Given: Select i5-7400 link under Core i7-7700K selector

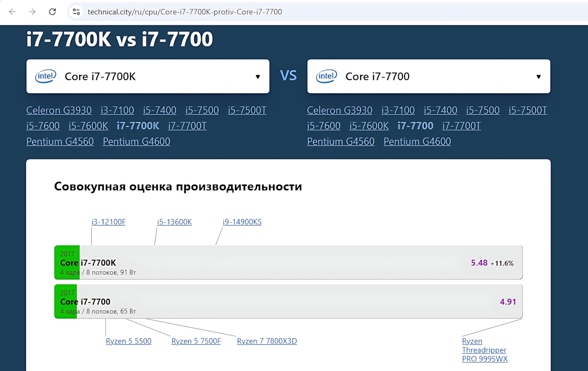Looking at the screenshot, I should click(160, 110).
